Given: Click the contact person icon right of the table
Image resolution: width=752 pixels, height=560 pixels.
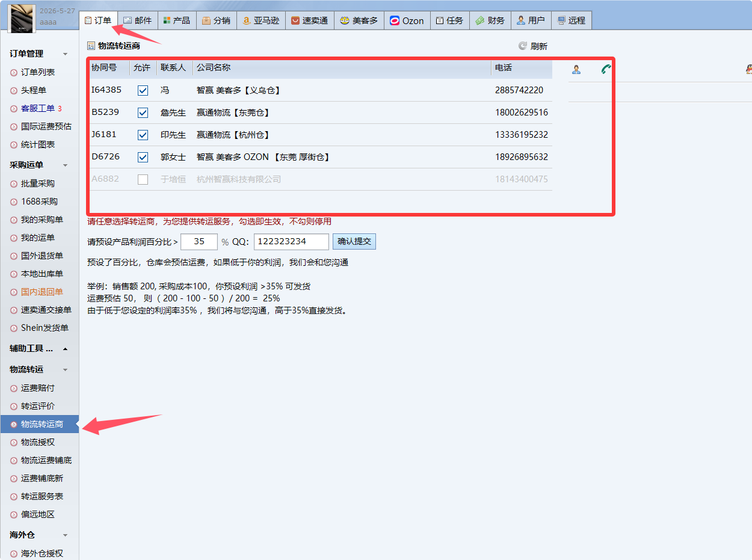Looking at the screenshot, I should 576,69.
